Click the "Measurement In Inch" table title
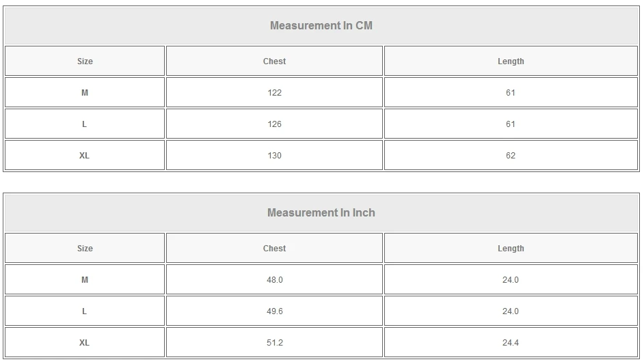 point(321,213)
